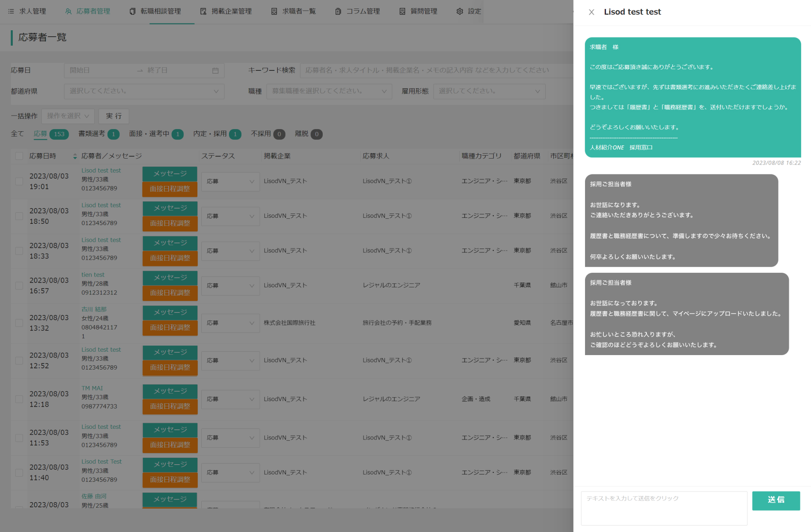The height and width of the screenshot is (532, 811).
Task: Focus the message text input area
Action: (664, 508)
